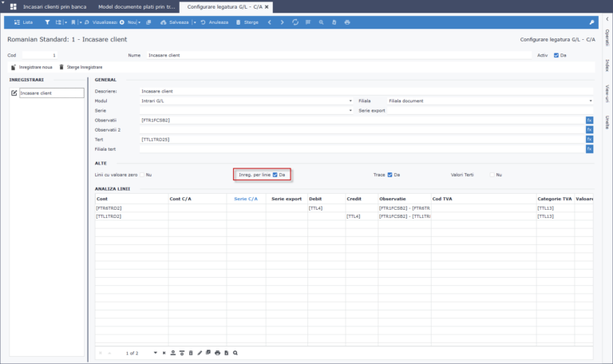The image size is (613, 364).
Task: Click the wrench settings icon
Action: pyautogui.click(x=591, y=22)
